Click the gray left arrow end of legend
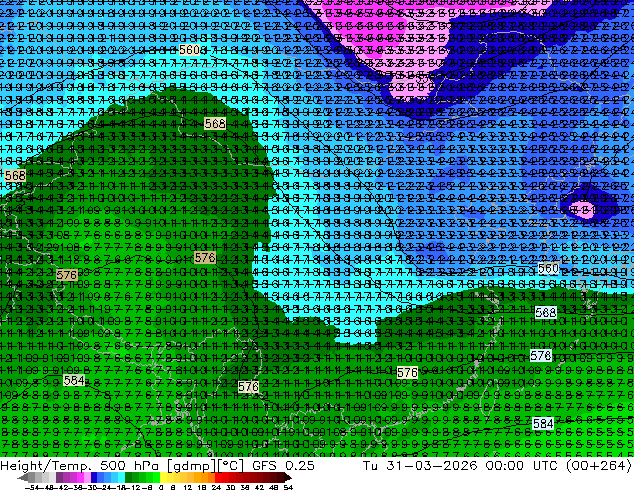The image size is (634, 490). 23,478
